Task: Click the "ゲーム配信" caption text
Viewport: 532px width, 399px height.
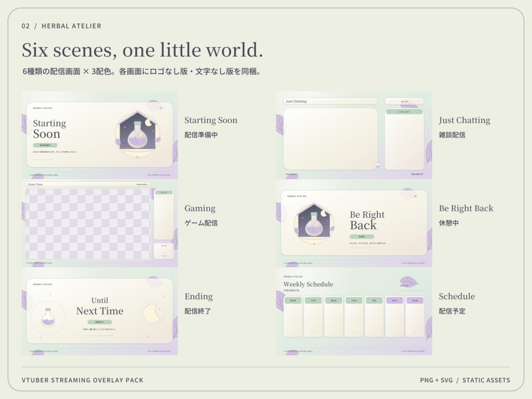Action: (x=201, y=223)
